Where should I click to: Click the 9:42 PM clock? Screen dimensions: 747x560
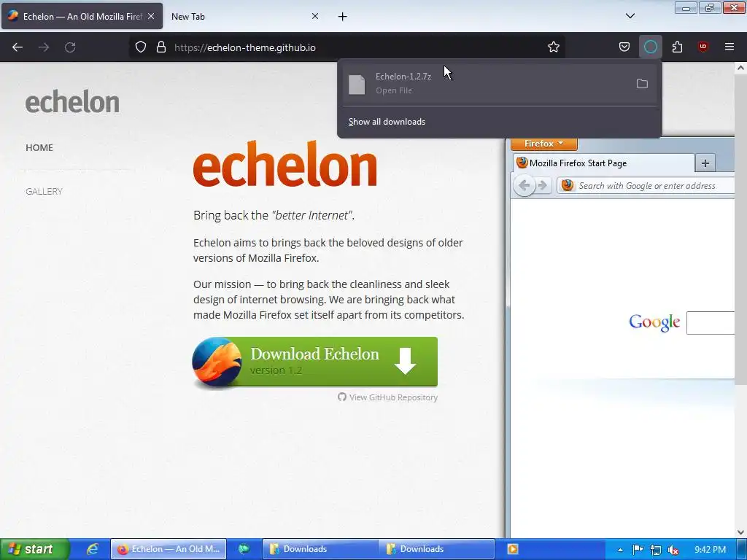click(x=710, y=550)
